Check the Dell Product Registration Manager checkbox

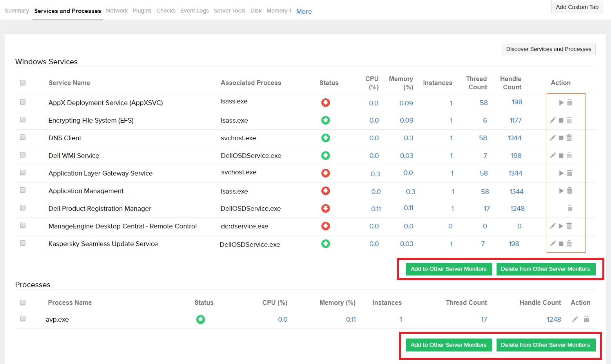[23, 208]
